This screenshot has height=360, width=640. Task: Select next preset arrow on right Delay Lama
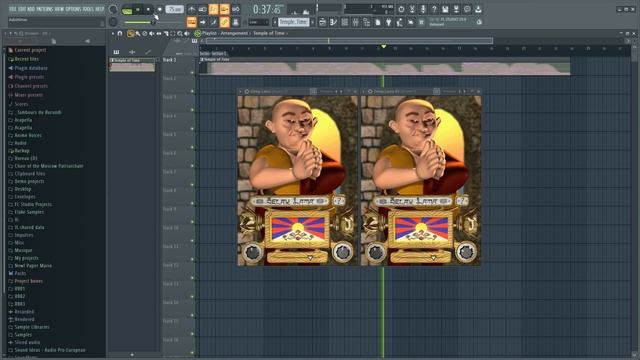click(x=464, y=92)
